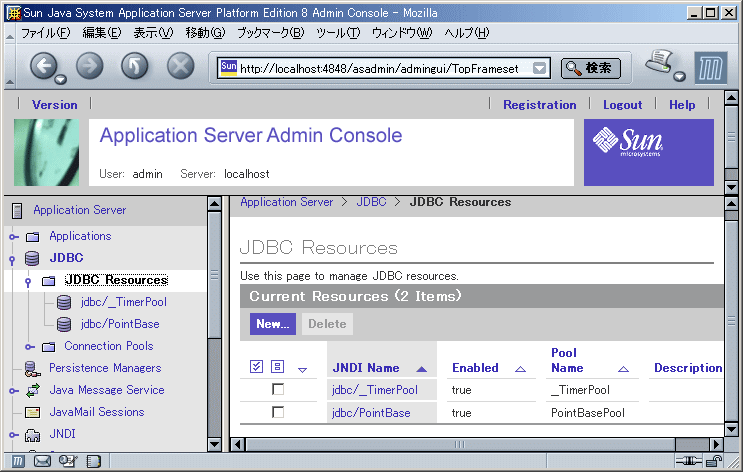Image resolution: width=743 pixels, height=472 pixels.
Task: Click the Sun site icon in the address bar
Action: pos(229,67)
